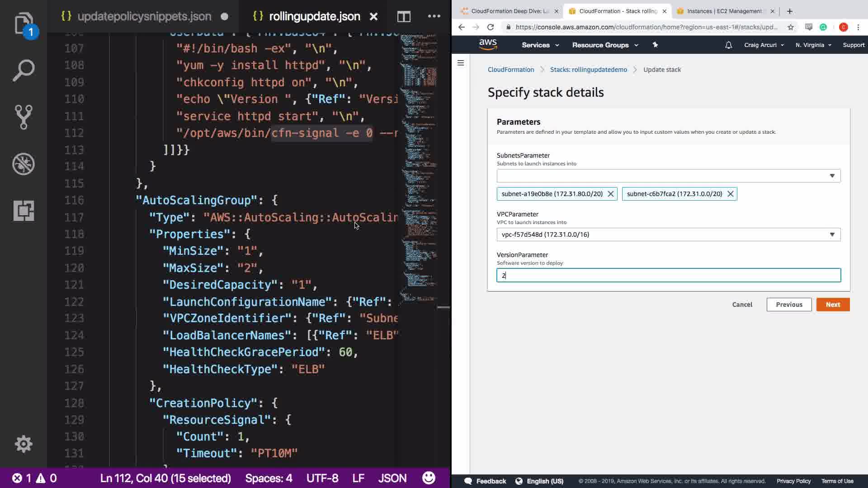Switch to Instances EC2 Management browser tab
This screenshot has width=868, height=488.
[723, 11]
